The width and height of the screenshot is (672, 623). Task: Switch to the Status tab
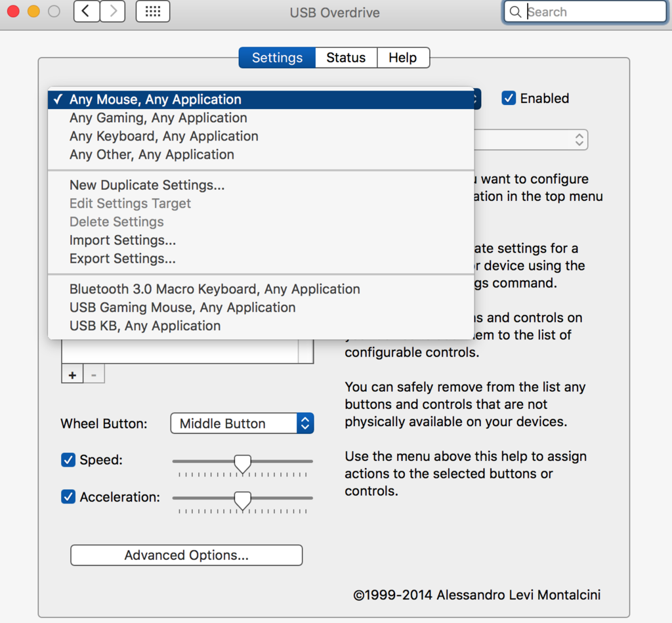coord(346,58)
